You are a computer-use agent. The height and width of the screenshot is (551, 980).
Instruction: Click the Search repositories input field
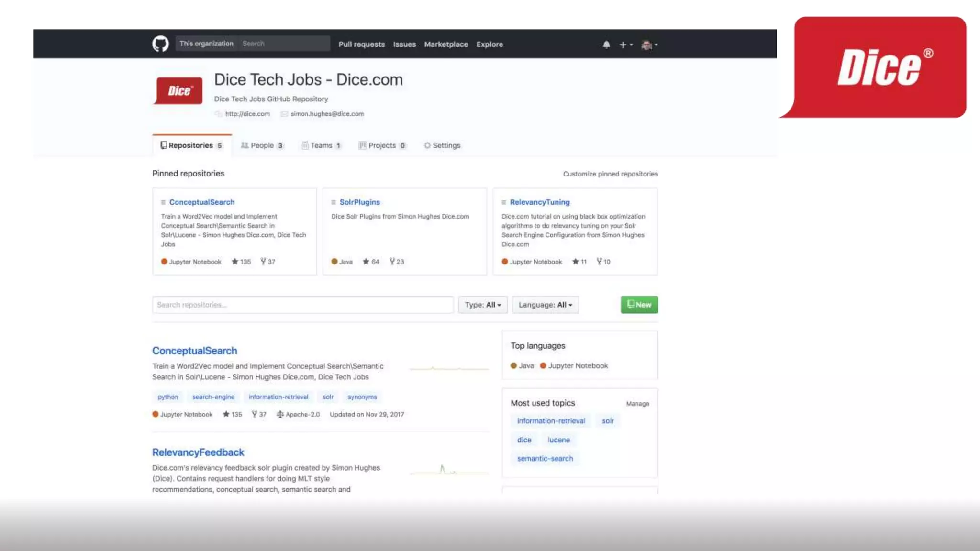(302, 305)
